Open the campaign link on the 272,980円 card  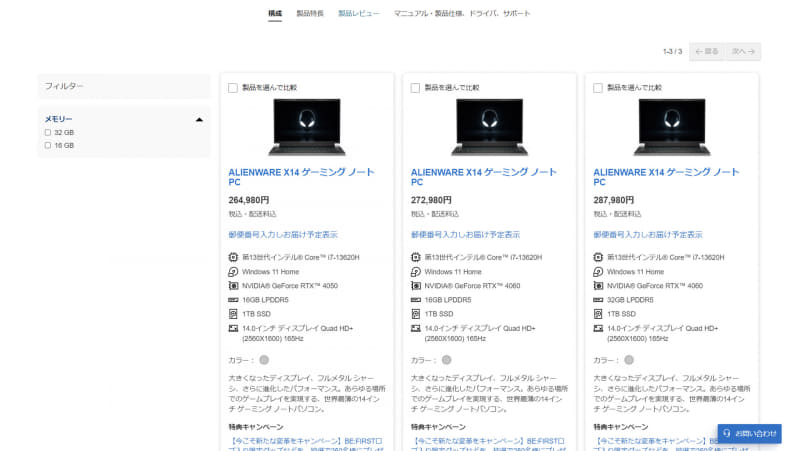point(489,444)
